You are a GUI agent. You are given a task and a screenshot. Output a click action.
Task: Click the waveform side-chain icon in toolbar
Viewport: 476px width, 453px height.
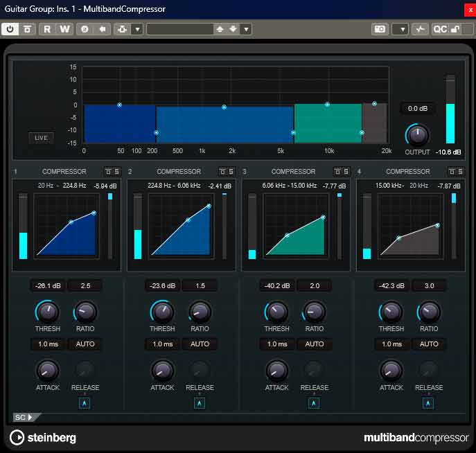pyautogui.click(x=420, y=29)
